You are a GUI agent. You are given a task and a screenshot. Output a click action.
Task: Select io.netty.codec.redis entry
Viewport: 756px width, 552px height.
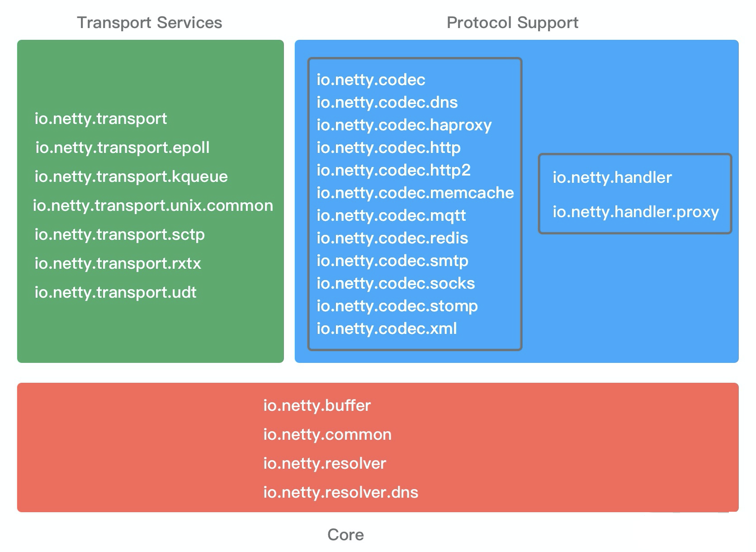(392, 238)
